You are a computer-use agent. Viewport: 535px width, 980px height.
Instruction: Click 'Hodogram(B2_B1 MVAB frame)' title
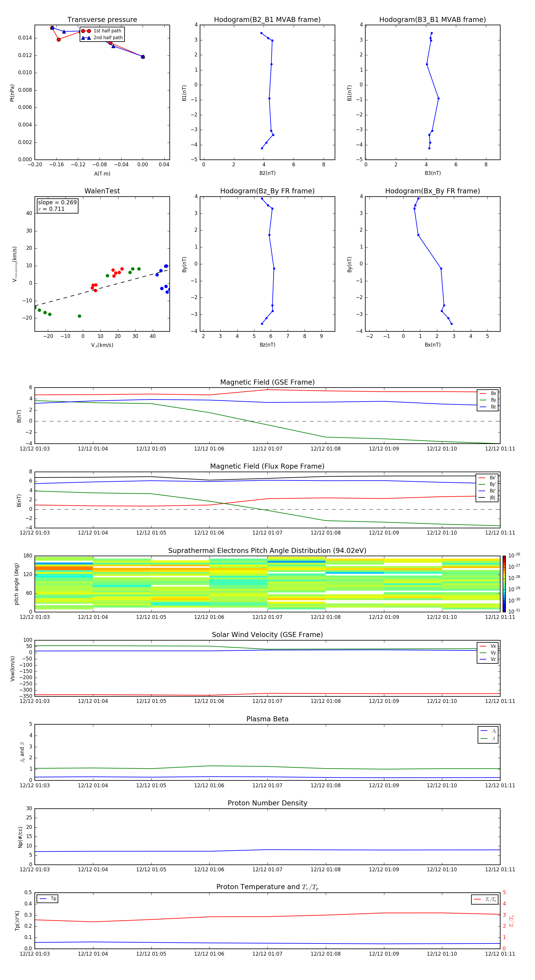click(x=267, y=20)
